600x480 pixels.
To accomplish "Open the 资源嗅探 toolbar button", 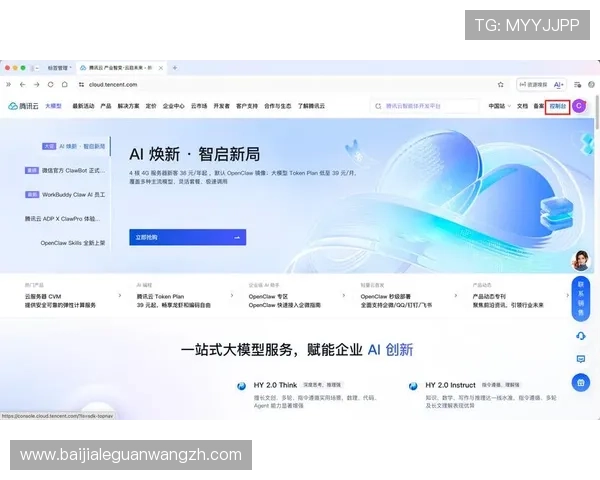I will [533, 85].
